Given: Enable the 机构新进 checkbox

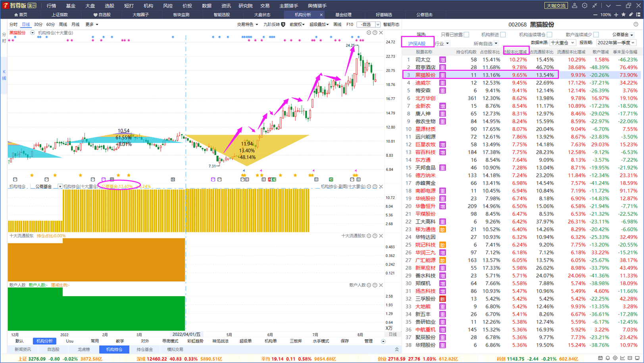Looking at the screenshot, I should coord(503,35).
